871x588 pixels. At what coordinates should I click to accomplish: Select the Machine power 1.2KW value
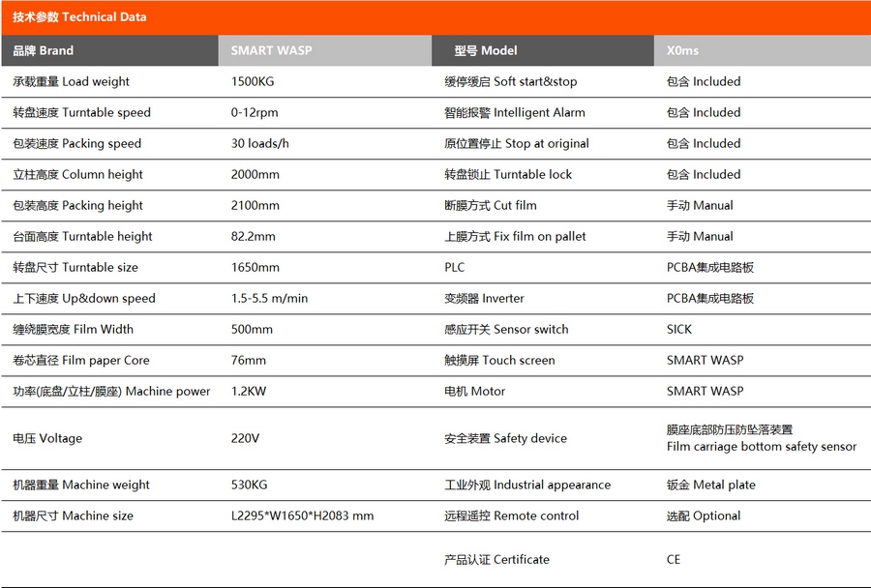[x=249, y=392]
